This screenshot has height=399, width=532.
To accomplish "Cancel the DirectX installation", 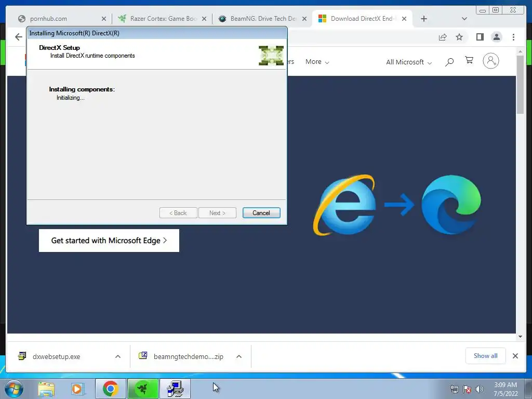I will click(261, 212).
